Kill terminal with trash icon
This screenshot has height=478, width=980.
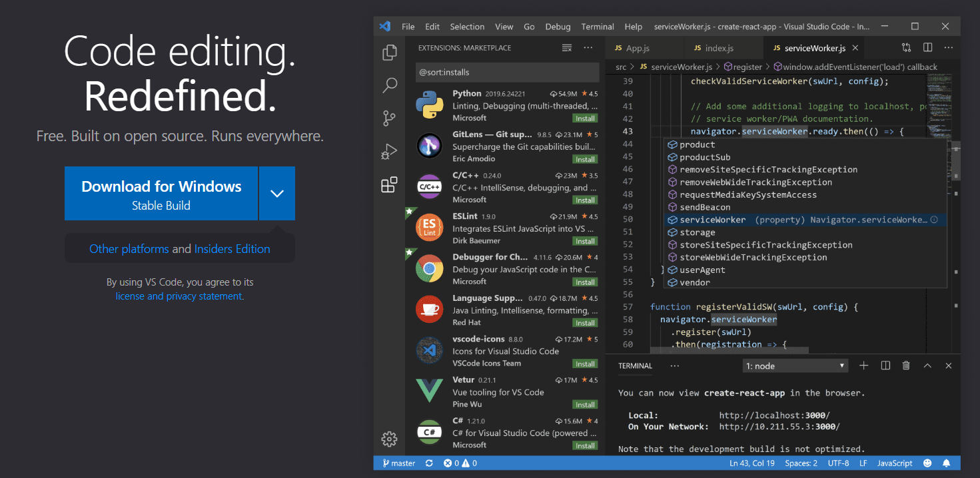(906, 365)
